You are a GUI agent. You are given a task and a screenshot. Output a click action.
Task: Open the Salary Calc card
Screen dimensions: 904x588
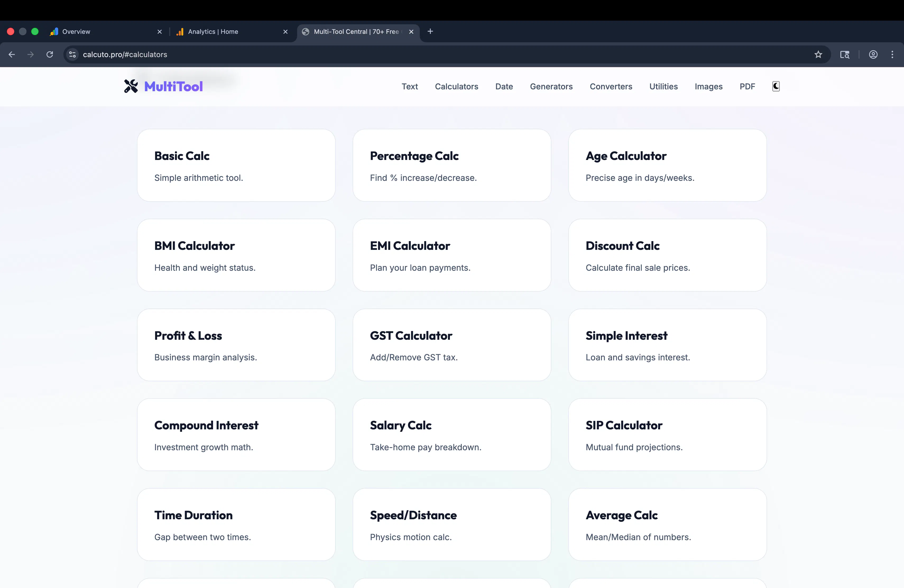(452, 435)
